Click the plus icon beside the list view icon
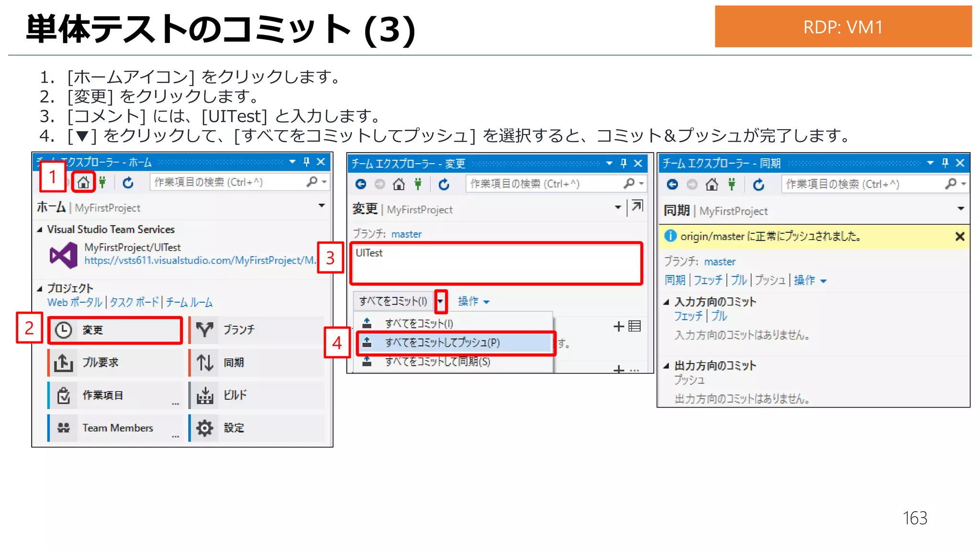Viewport: 980px width, 551px height. (x=619, y=326)
